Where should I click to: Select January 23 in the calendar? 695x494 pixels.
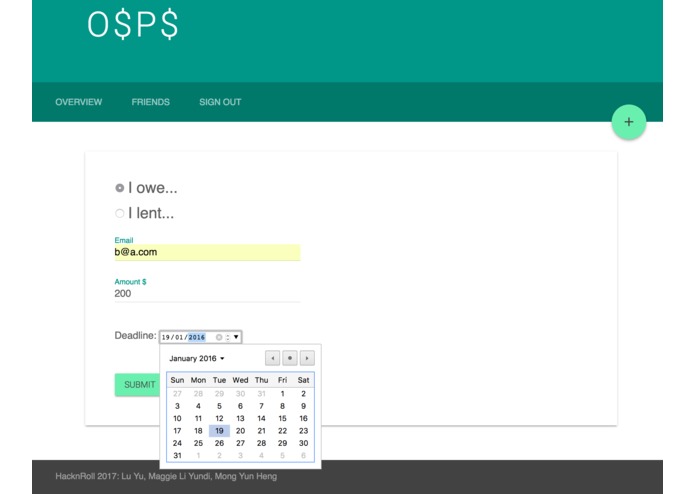click(303, 431)
